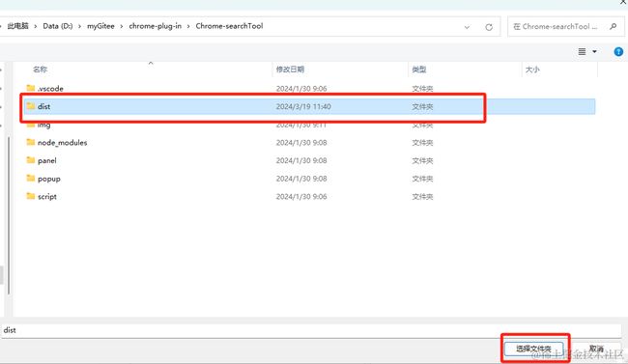
Task: Expand chevron after chrome-plug-in breadcrumb
Action: tap(188, 26)
